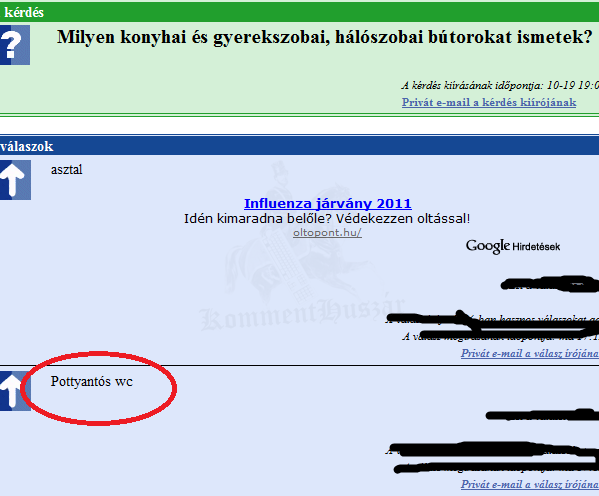Click the 'asztal' answer text

pos(66,169)
